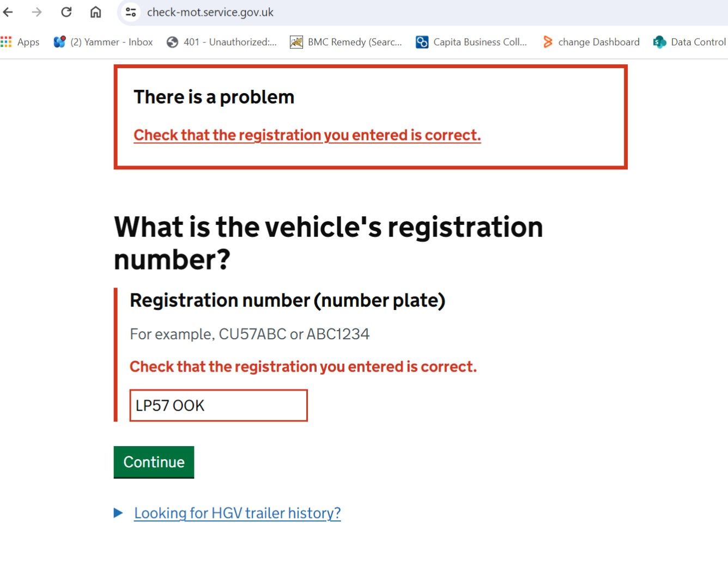Open site information icon beside URL
Image resolution: width=728 pixels, height=567 pixels.
point(130,12)
